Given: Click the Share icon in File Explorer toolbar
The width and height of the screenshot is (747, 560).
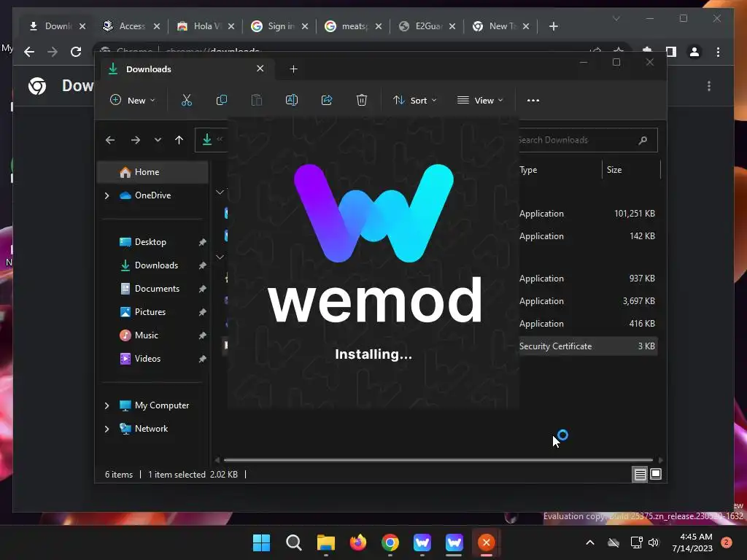Looking at the screenshot, I should click(x=327, y=100).
